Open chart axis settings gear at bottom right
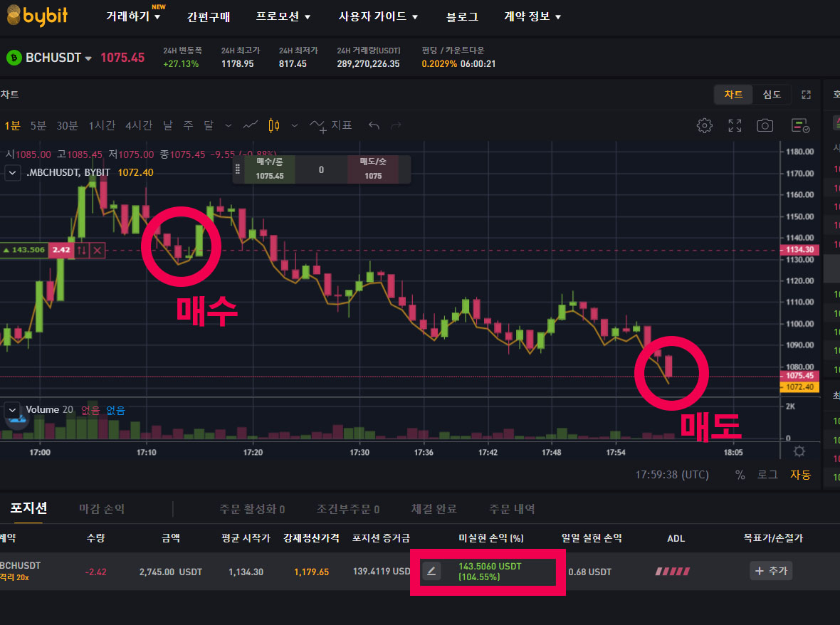This screenshot has height=625, width=840. (799, 452)
